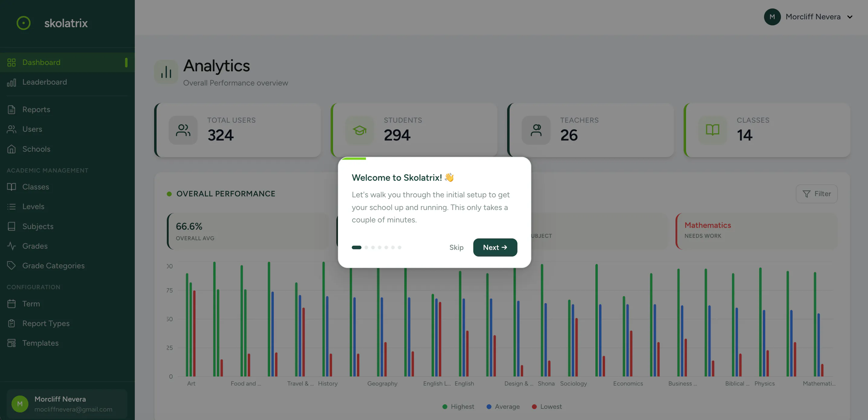Click the Physics axis label
This screenshot has height=420, width=868.
[764, 384]
